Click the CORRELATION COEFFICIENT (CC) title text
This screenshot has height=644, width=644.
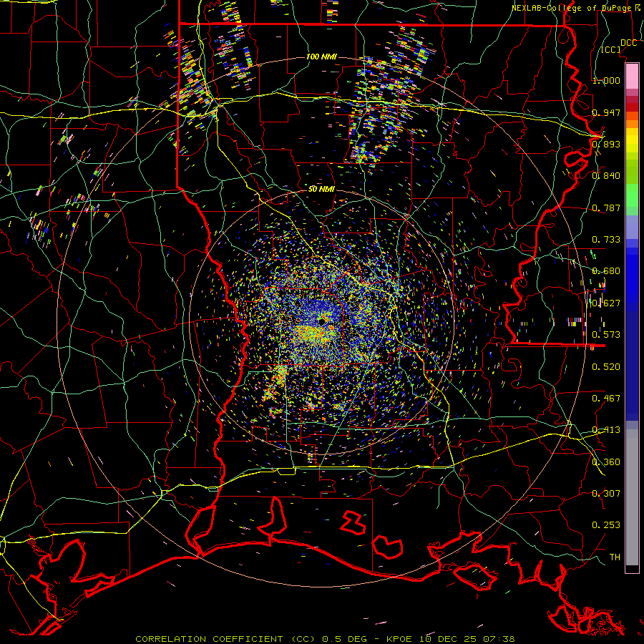point(225,639)
